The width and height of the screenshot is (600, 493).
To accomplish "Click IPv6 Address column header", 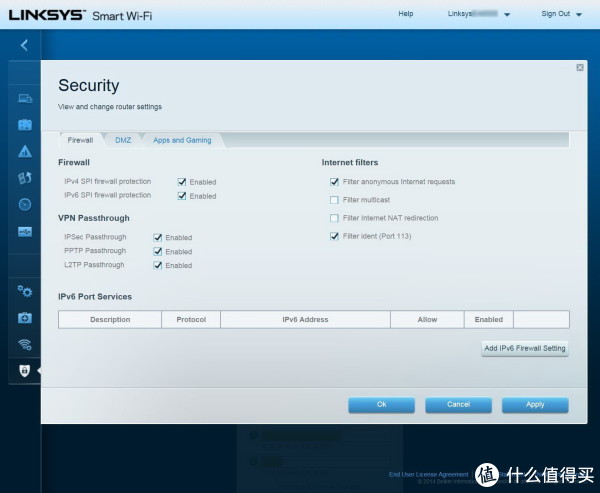I will pyautogui.click(x=305, y=320).
